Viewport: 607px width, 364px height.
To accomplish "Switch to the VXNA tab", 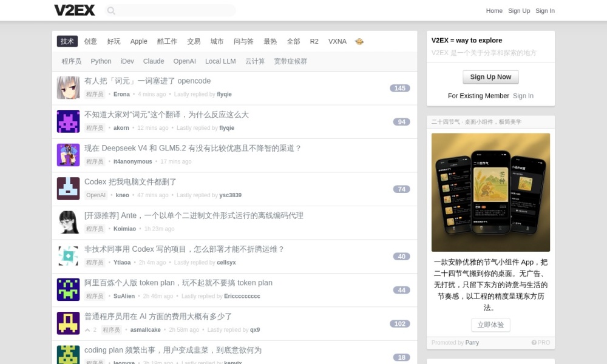I will pos(337,41).
